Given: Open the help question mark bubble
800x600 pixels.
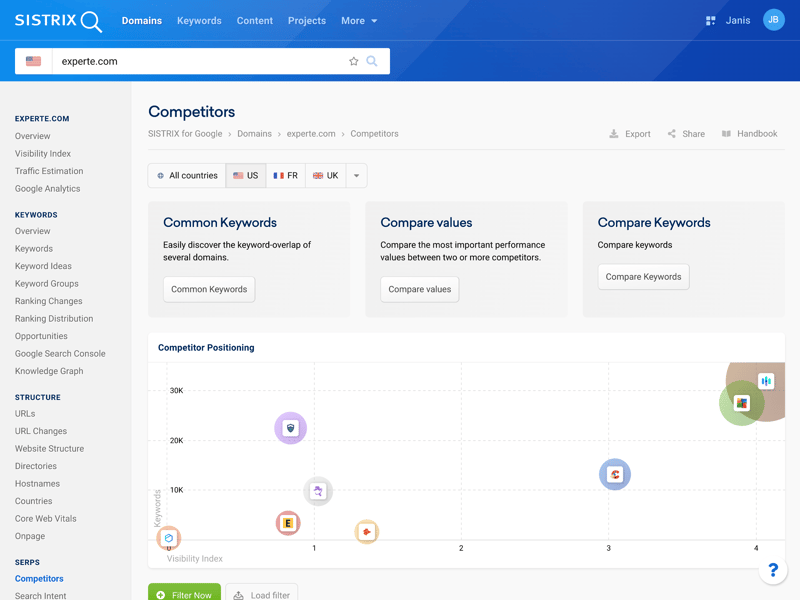Looking at the screenshot, I should tap(773, 570).
